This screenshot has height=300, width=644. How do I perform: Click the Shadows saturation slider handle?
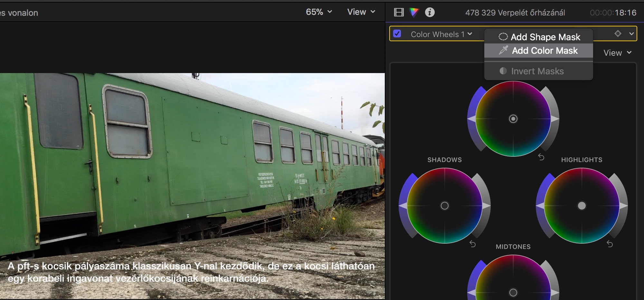tap(403, 206)
